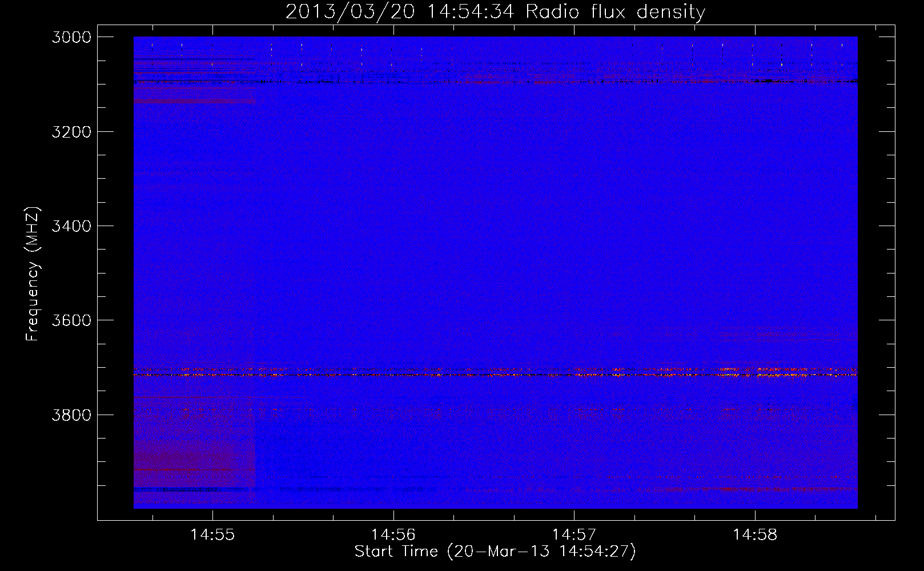
Task: Click the 14:58 time tick label
Action: 755,535
